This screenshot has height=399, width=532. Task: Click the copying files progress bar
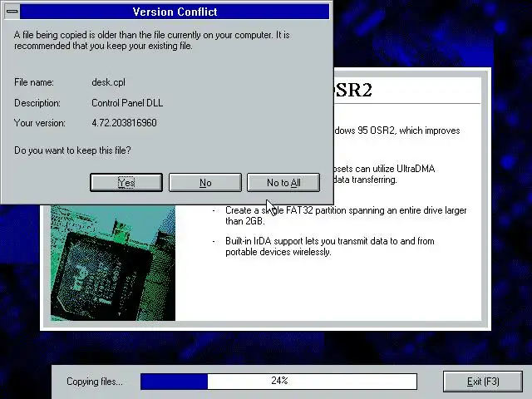tap(278, 382)
